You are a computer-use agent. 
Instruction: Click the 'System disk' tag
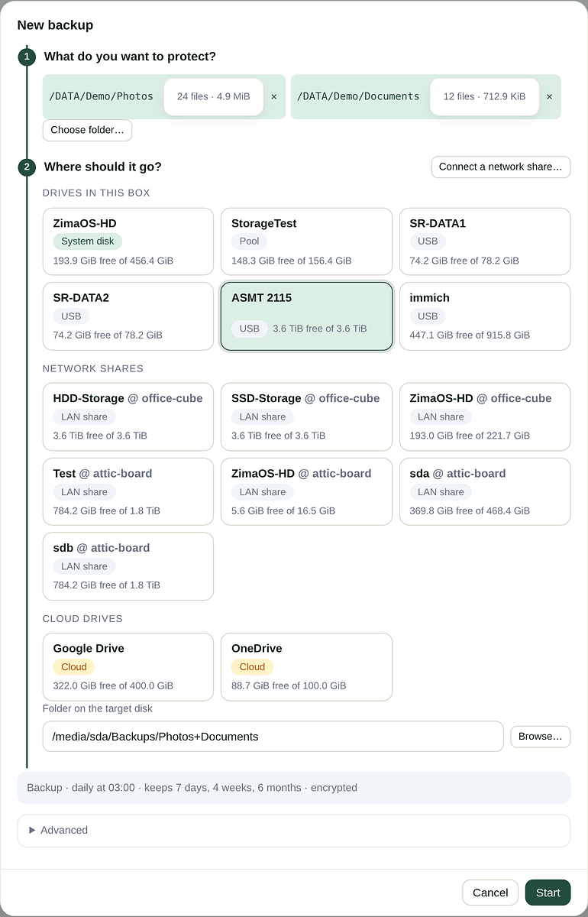[x=88, y=241]
